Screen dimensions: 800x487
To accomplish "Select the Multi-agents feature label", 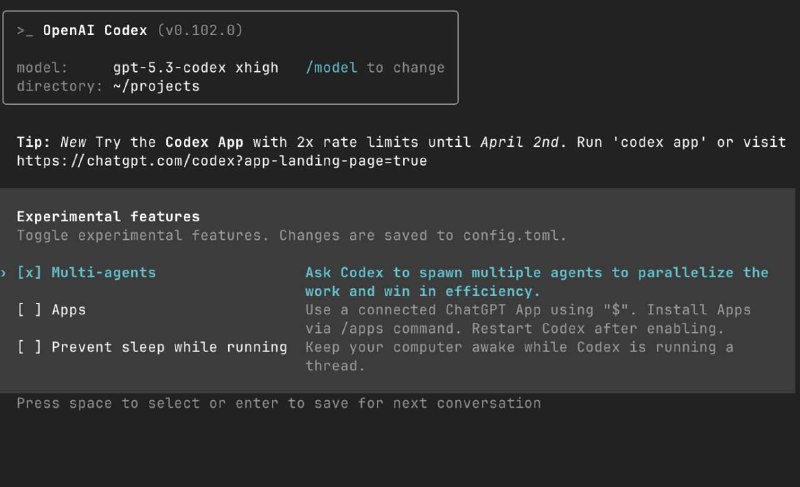I will pyautogui.click(x=104, y=272).
